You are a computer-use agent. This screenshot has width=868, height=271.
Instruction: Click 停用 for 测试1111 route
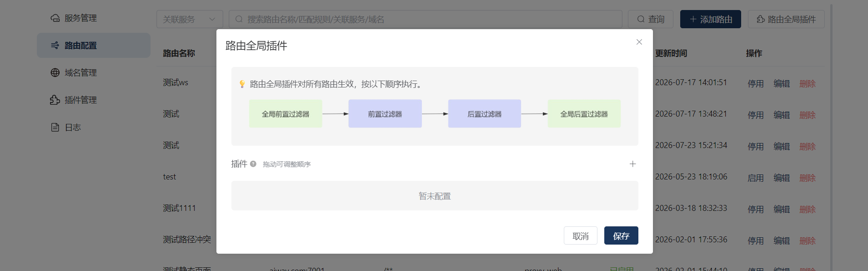click(756, 210)
